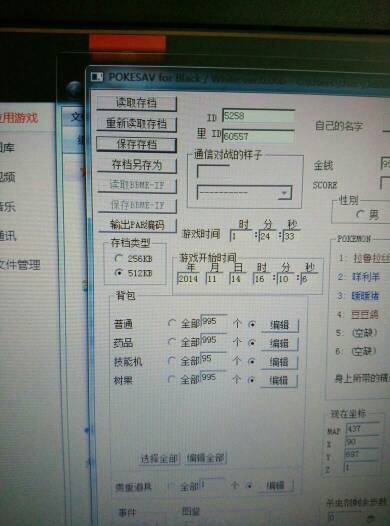Click the 编辑全部 button

coord(206,458)
